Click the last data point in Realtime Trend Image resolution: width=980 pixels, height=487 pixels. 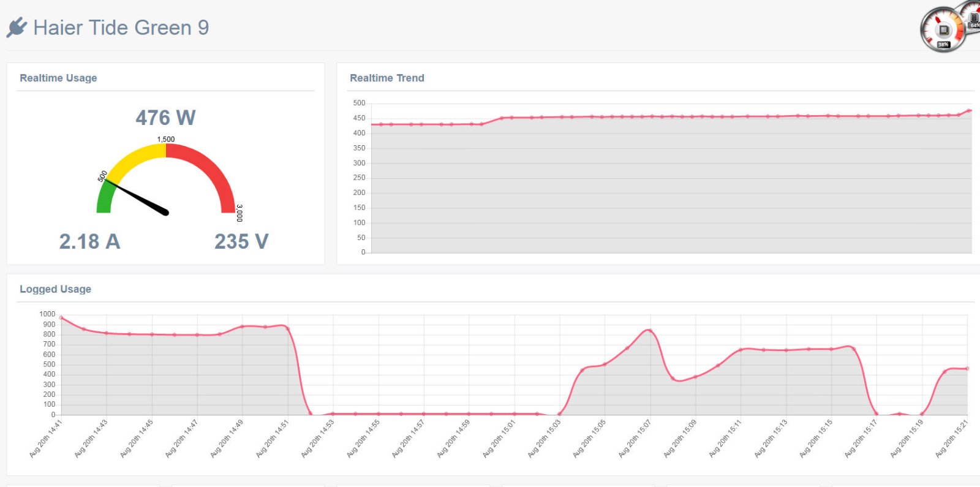point(970,110)
